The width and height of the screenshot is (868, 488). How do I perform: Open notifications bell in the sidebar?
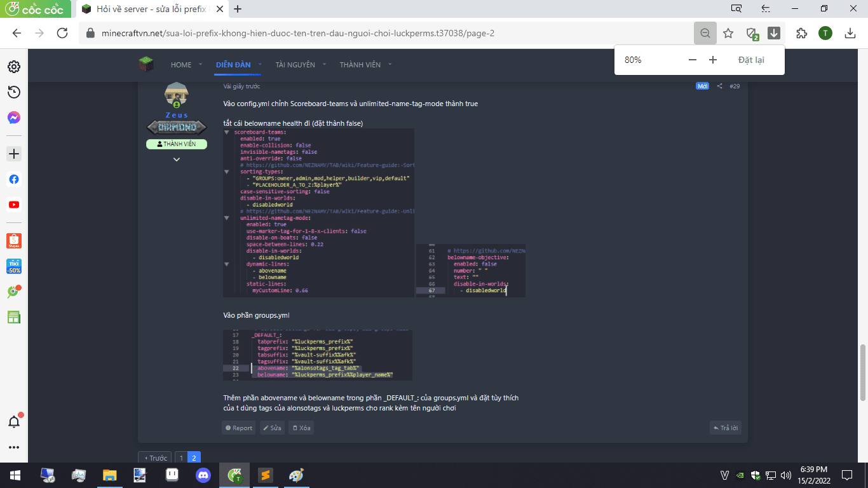click(13, 422)
